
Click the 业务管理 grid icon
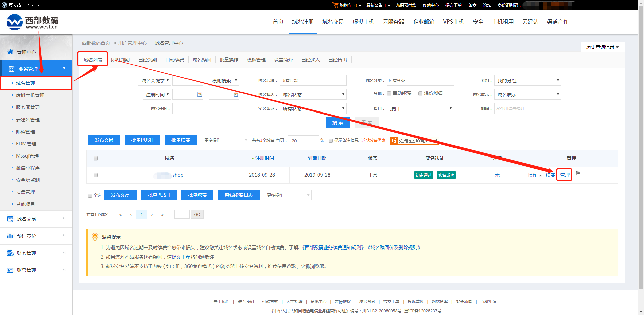(12, 69)
